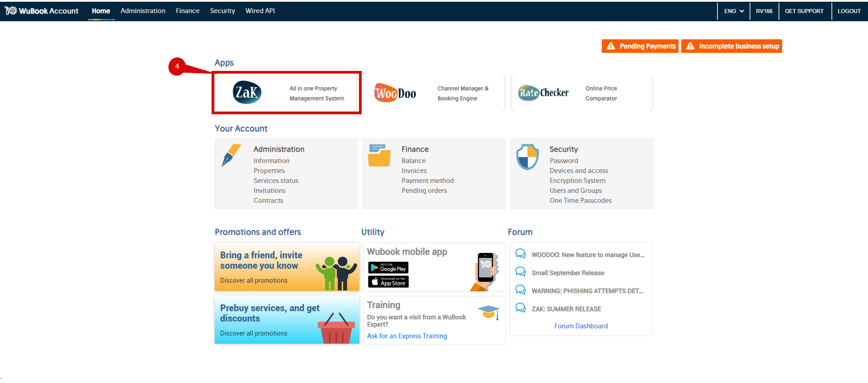Open Properties link
This screenshot has height=383, width=868.
point(269,171)
